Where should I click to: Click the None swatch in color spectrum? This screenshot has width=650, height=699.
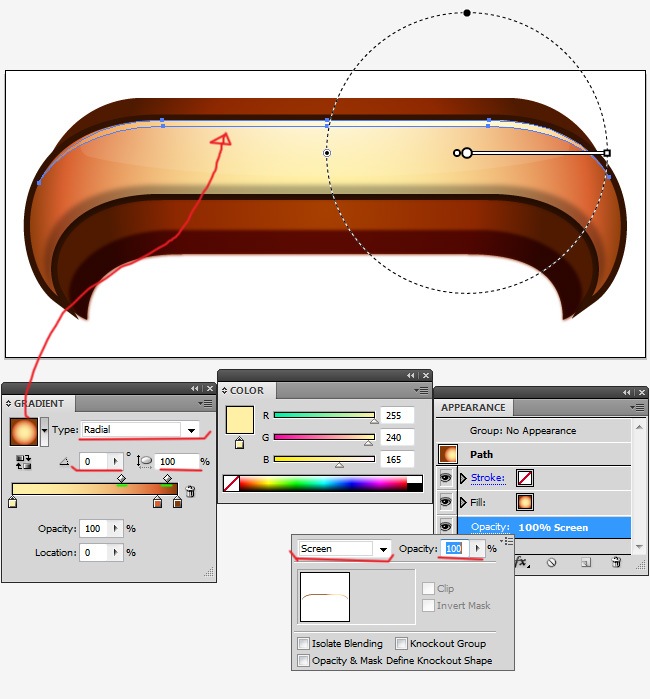tap(231, 484)
